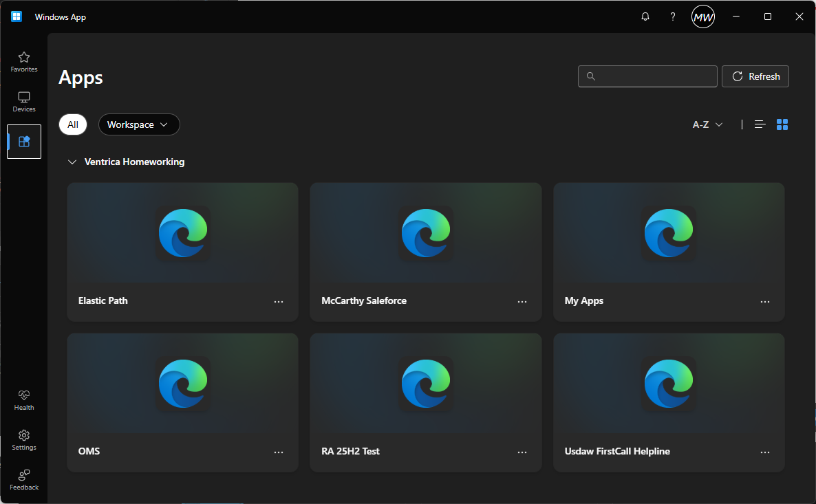Viewport: 816px width, 504px height.
Task: Select the All filter pill
Action: pyautogui.click(x=73, y=124)
